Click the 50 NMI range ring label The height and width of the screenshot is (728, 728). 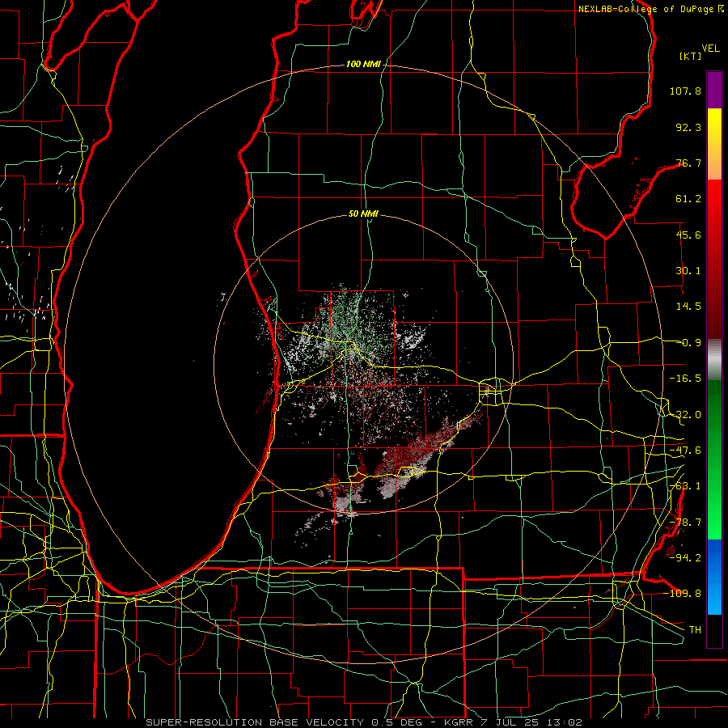click(363, 214)
